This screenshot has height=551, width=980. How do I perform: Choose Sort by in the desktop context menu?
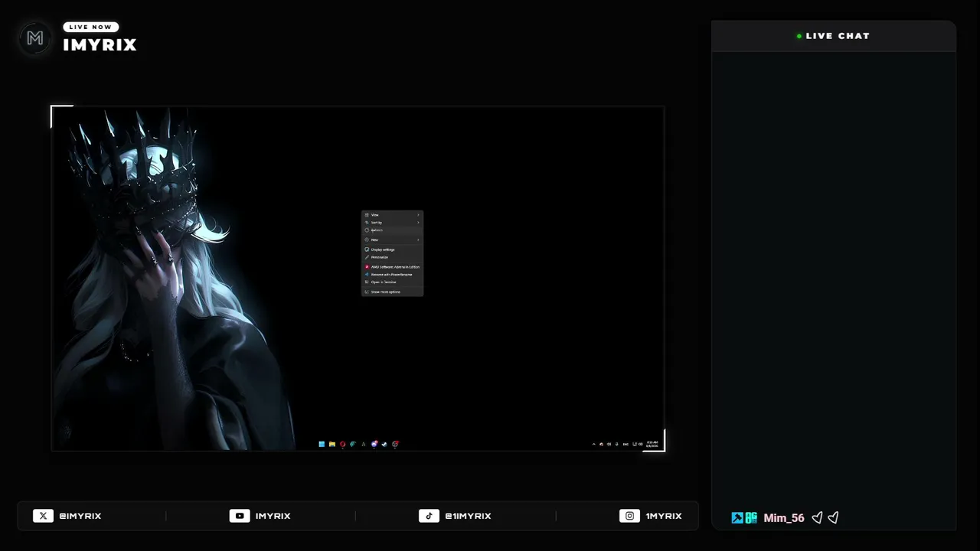point(392,223)
